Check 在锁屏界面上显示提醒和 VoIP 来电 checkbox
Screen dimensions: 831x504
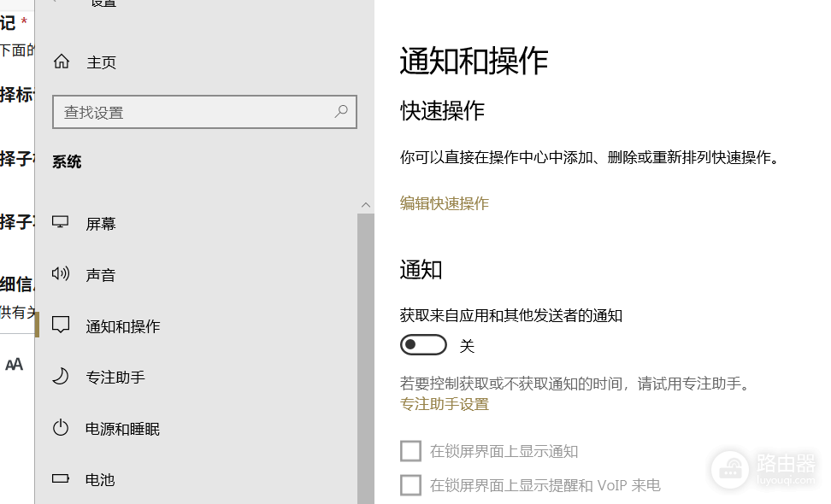pos(410,485)
